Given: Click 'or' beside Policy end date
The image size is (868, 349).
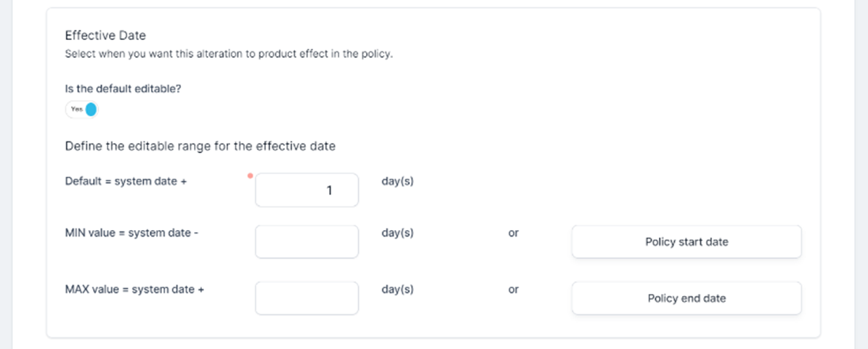Looking at the screenshot, I should pyautogui.click(x=514, y=290).
